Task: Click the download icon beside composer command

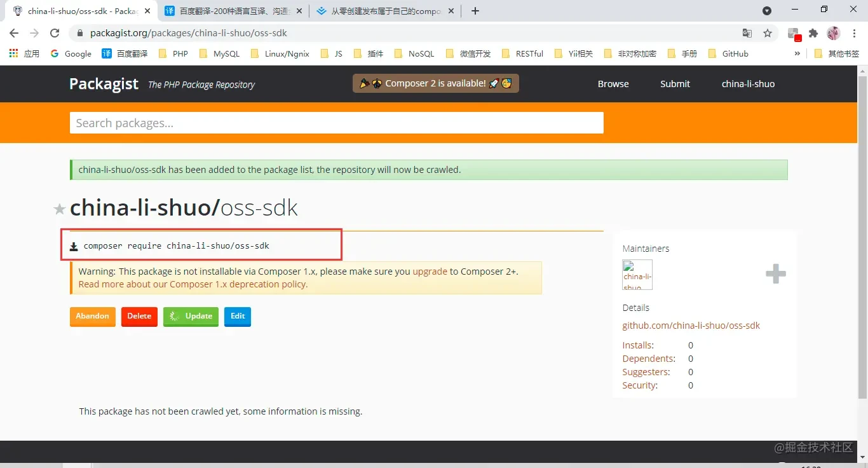Action: pos(74,247)
